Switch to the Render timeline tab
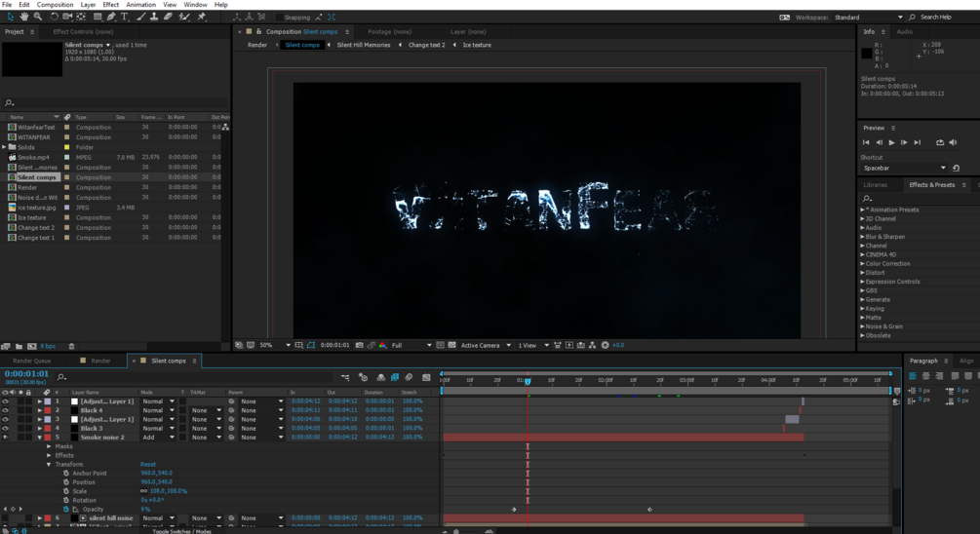The image size is (980, 534). click(100, 361)
